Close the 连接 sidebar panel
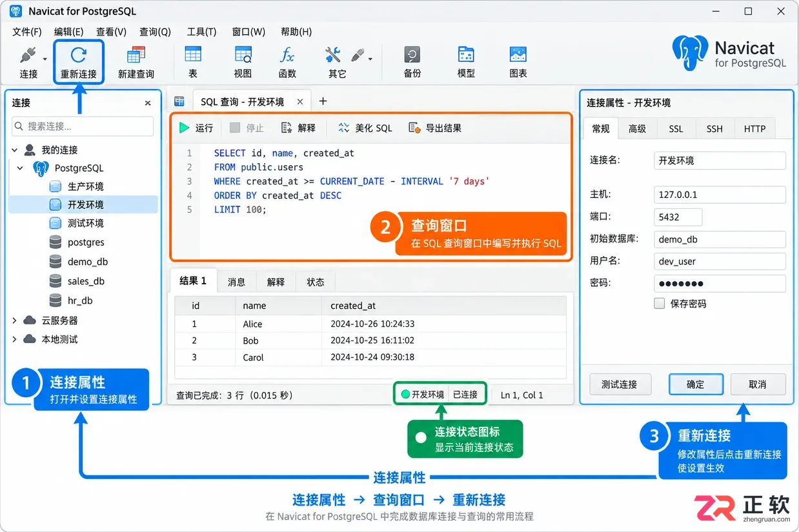The width and height of the screenshot is (799, 532). pyautogui.click(x=148, y=103)
